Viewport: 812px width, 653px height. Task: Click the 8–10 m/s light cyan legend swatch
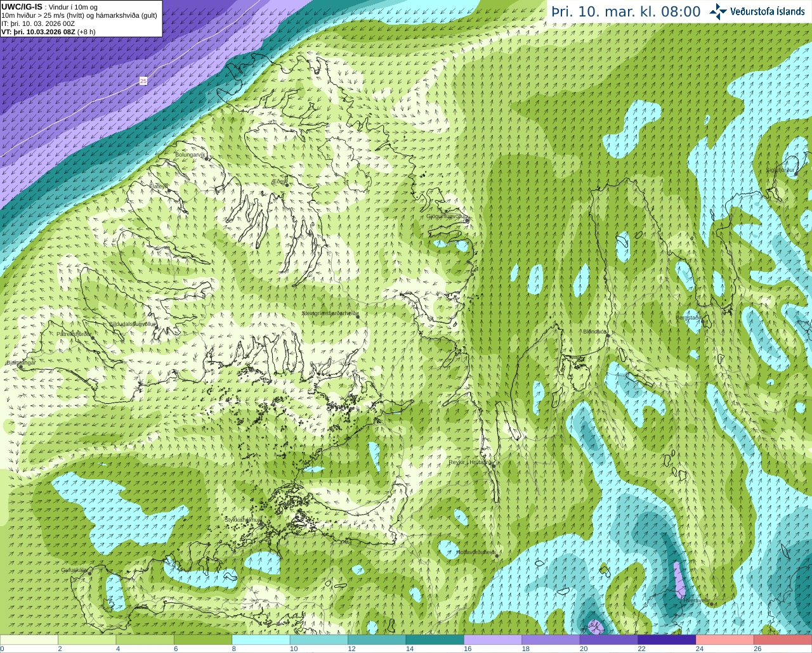tap(261, 640)
